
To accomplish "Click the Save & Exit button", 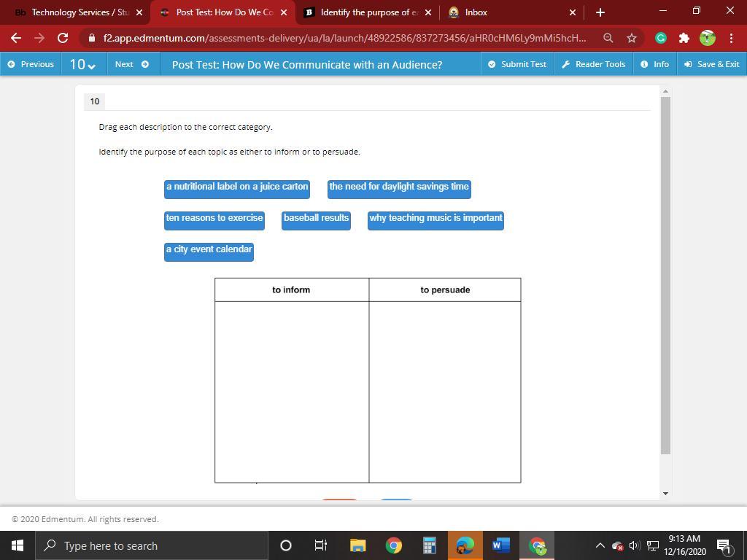I will (x=712, y=64).
